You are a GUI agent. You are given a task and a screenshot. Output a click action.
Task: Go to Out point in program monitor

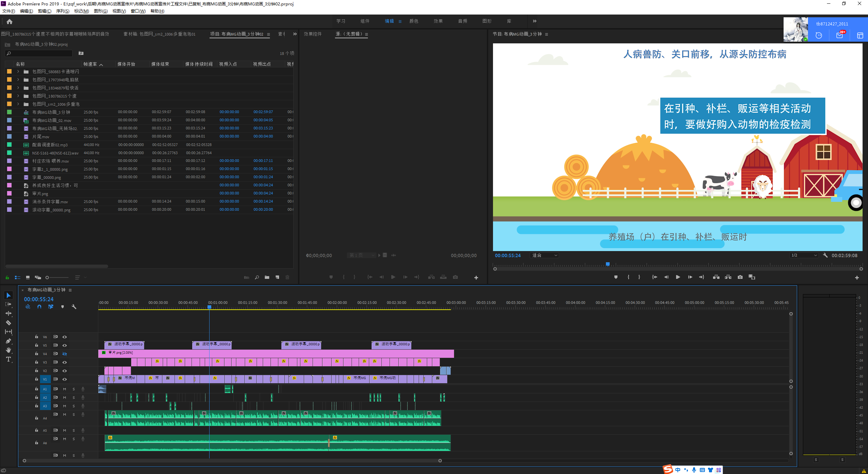pos(702,277)
